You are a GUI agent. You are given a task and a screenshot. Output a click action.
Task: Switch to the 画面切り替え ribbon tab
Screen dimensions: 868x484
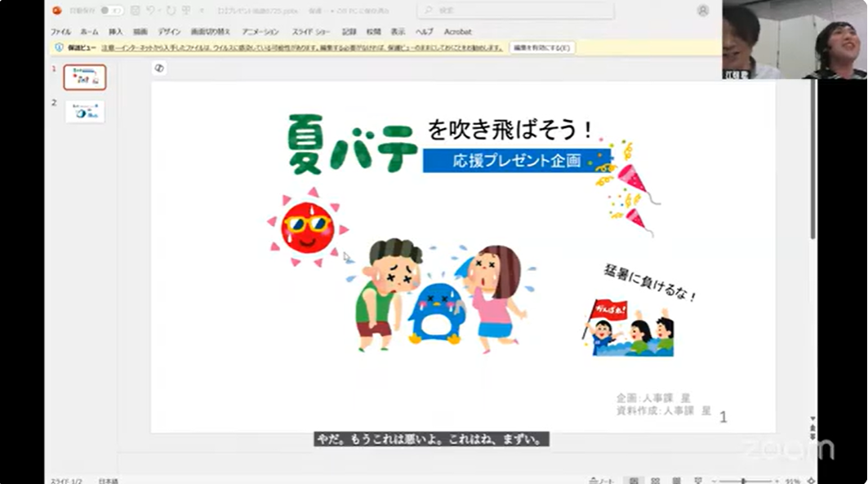pyautogui.click(x=211, y=32)
